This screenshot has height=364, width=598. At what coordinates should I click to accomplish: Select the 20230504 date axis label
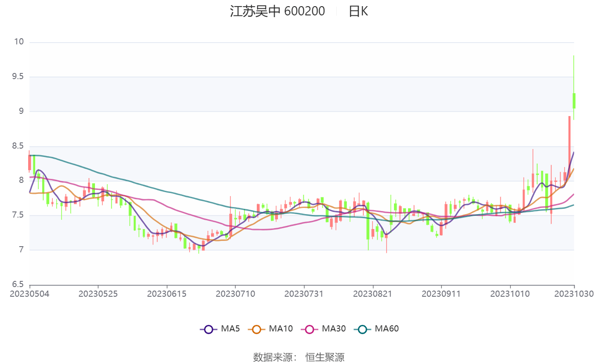[x=30, y=294]
